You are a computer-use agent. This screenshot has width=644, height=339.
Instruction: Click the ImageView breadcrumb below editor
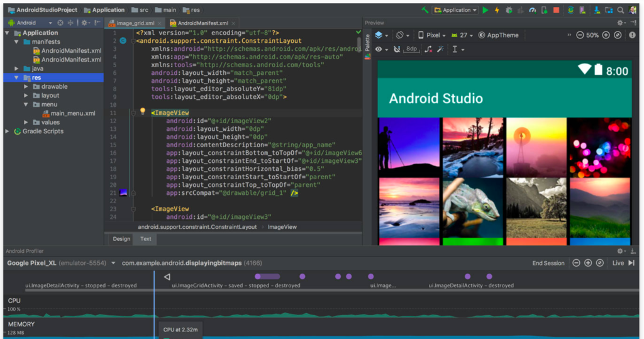(x=282, y=227)
